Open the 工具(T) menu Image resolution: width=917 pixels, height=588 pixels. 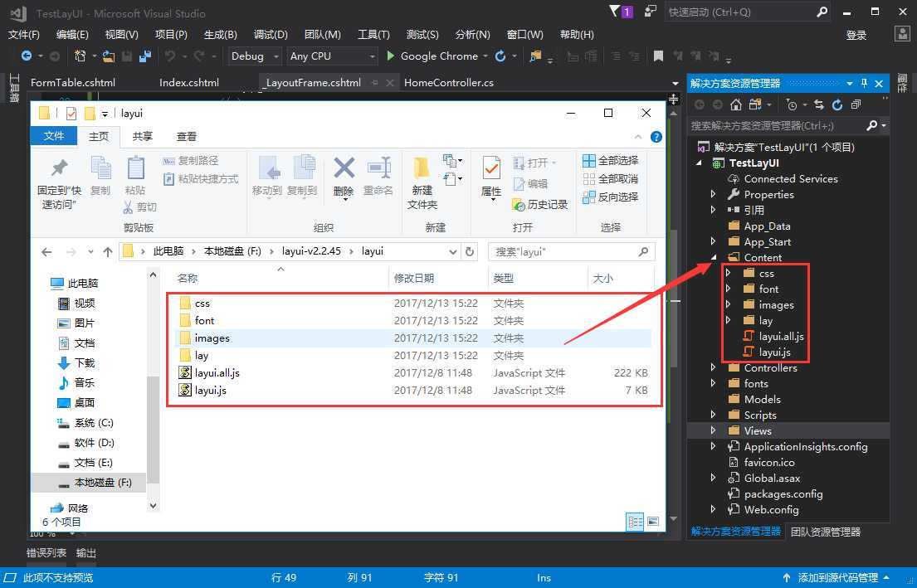(373, 35)
